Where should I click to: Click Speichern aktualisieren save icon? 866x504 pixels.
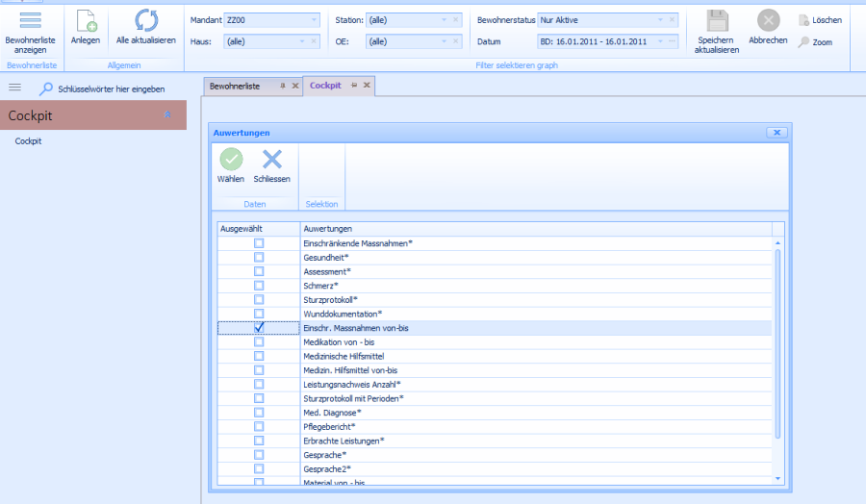pos(717,21)
